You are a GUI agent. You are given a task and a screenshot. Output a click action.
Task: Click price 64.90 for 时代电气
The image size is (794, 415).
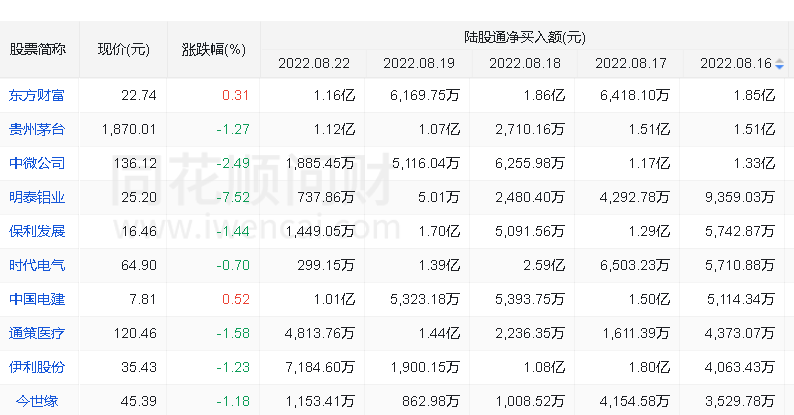coord(139,265)
